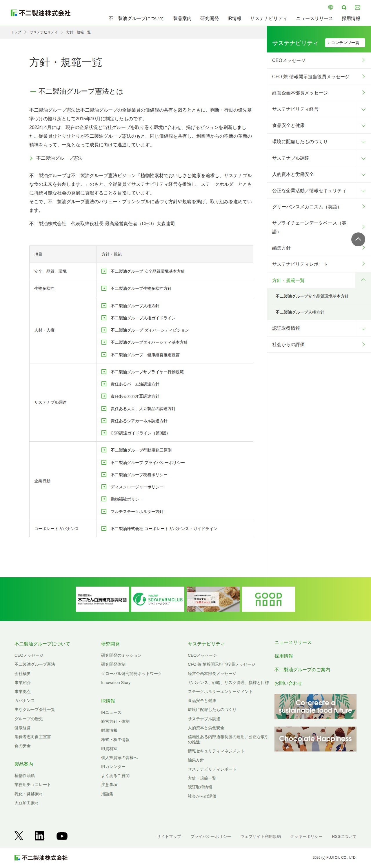Open 不二製油グループ 安全品質環境基本方針 table link
The height and width of the screenshot is (868, 371).
pos(147,271)
